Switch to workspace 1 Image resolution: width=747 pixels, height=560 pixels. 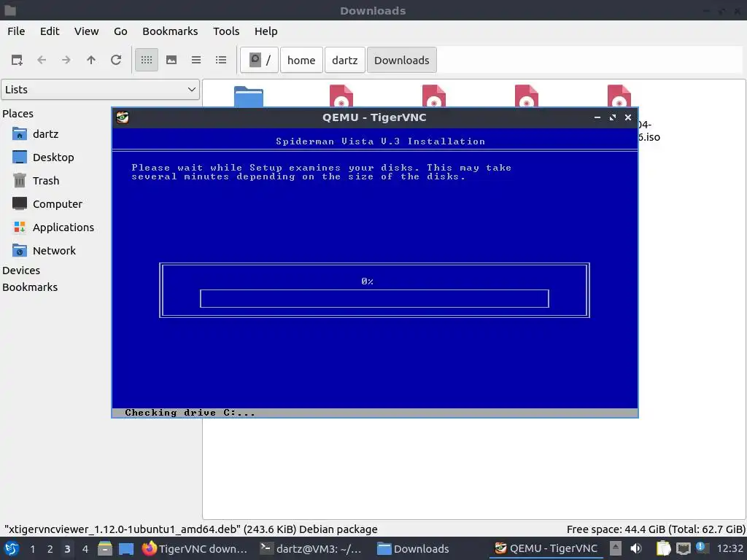(32, 549)
